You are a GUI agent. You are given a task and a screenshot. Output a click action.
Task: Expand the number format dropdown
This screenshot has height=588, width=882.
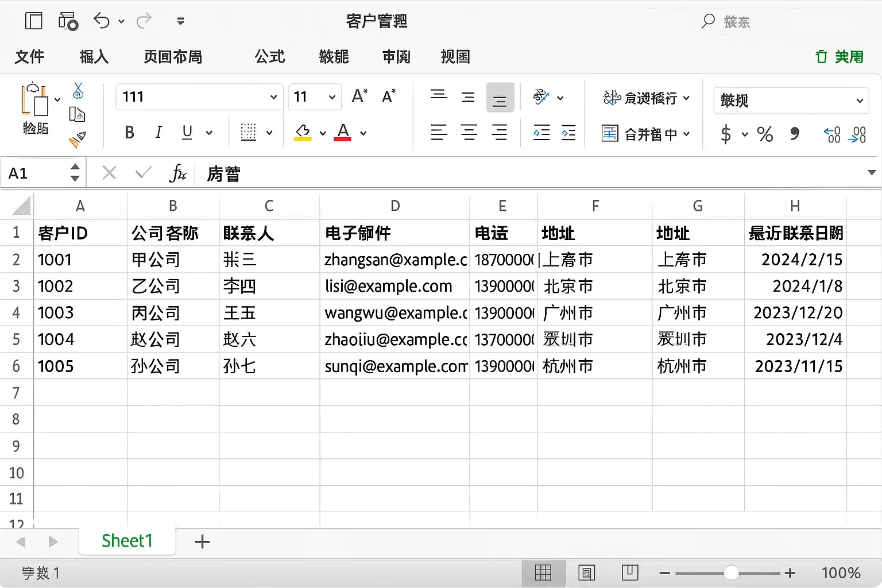point(860,100)
